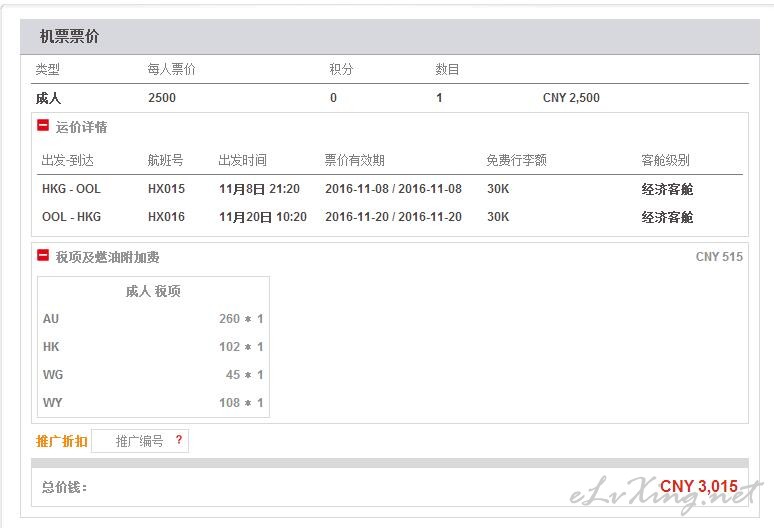Click the tax total CNY 515
The image size is (774, 528).
point(719,257)
